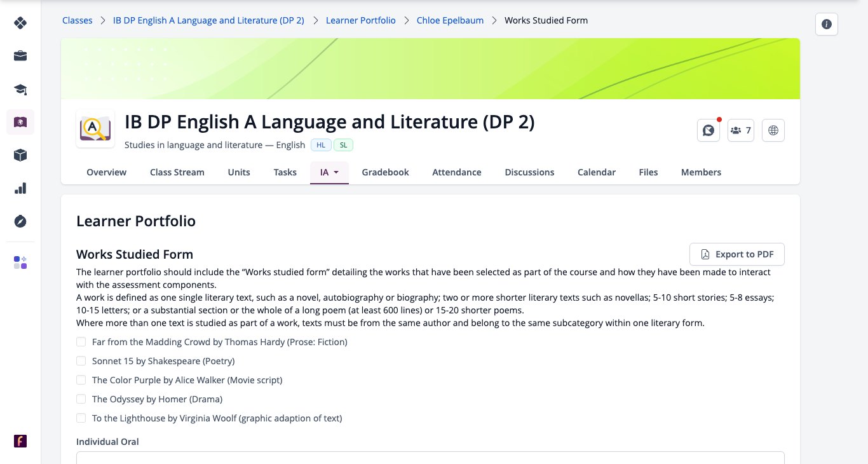Open the compass explore icon
The image size is (868, 464).
(x=20, y=221)
